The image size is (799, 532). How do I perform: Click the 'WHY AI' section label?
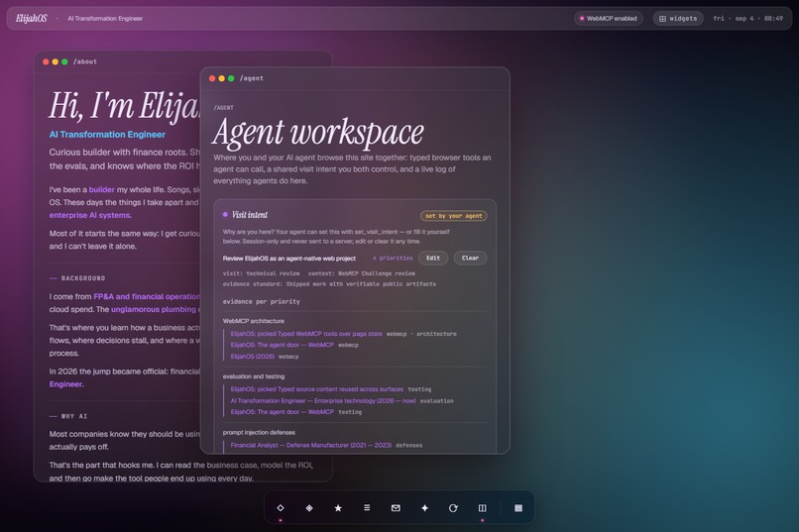coord(74,416)
